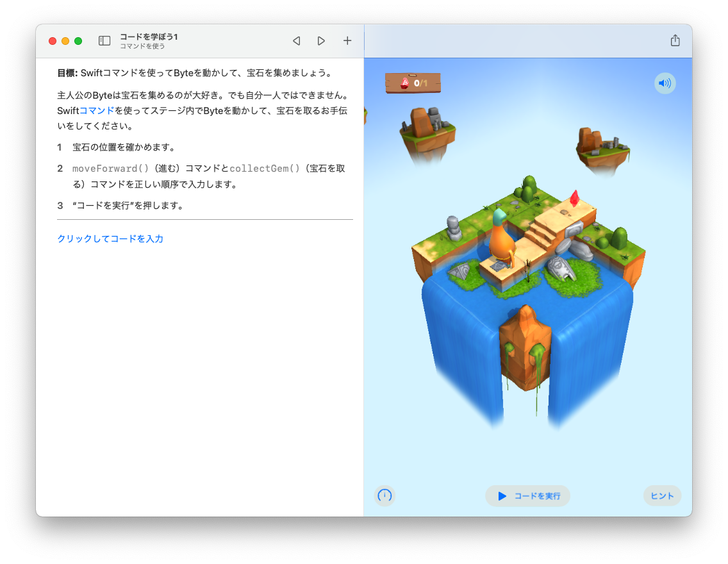Toggle the sidebar with the panel icon
This screenshot has height=564, width=728.
tap(104, 40)
